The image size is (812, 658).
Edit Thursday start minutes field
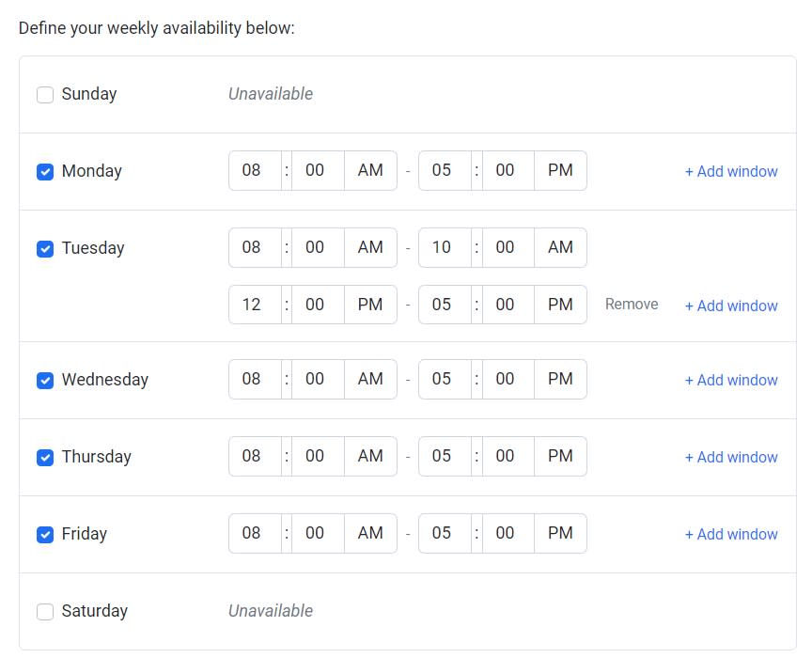tap(318, 457)
